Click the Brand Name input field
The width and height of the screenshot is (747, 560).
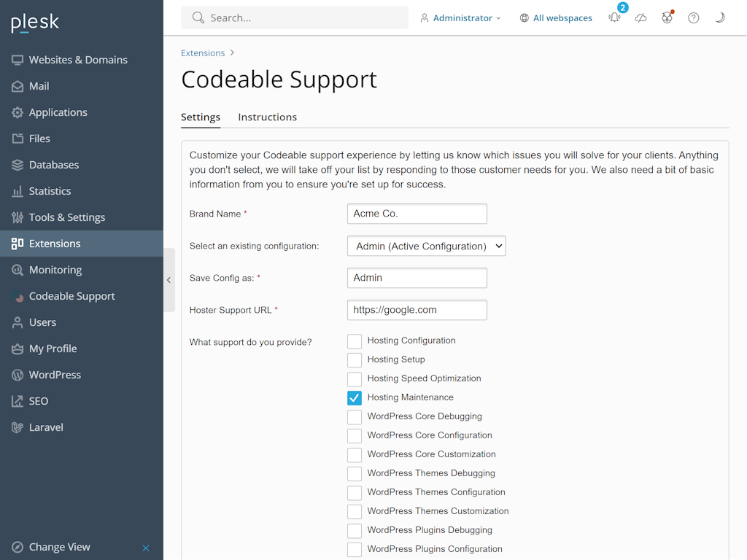pos(417,214)
